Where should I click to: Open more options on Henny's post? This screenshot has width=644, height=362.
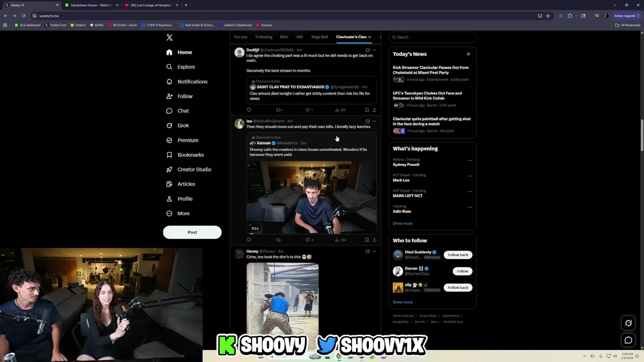click(x=374, y=251)
